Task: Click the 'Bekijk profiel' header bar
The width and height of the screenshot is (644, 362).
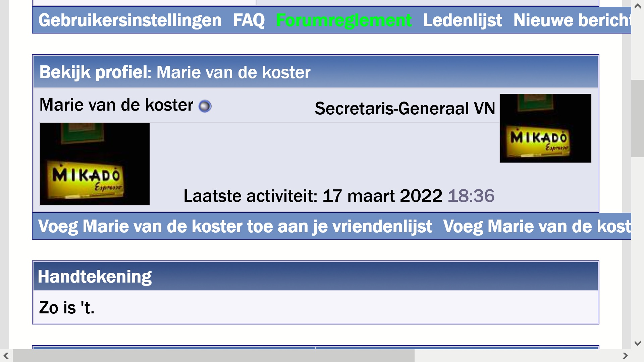Action: pyautogui.click(x=315, y=72)
